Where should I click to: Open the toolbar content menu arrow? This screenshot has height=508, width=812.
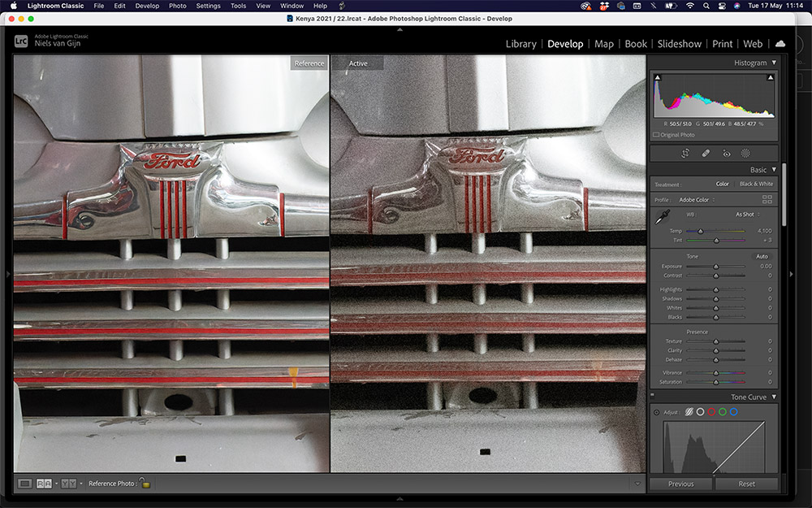(x=637, y=484)
